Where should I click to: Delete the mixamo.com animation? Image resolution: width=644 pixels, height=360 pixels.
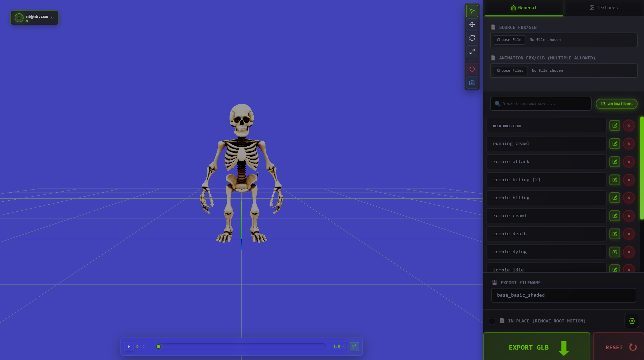tap(629, 125)
